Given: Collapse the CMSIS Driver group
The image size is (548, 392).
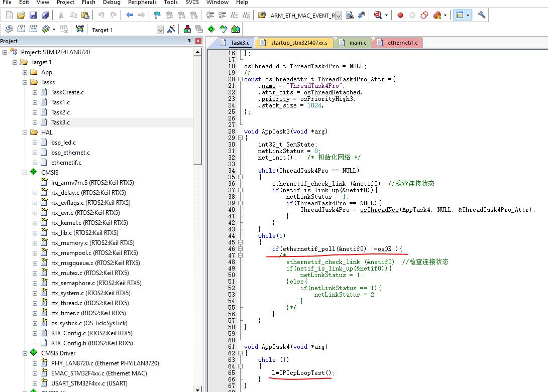Looking at the screenshot, I should tap(25, 353).
